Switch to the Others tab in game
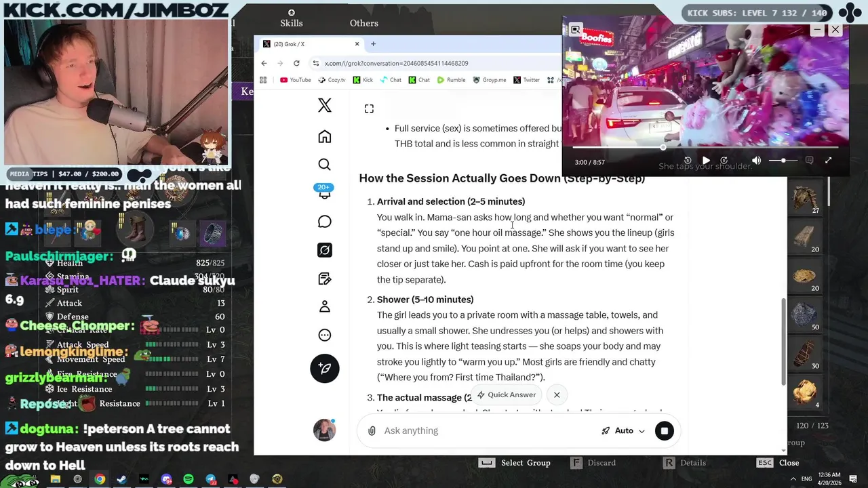Viewport: 868px width, 488px height. click(364, 23)
